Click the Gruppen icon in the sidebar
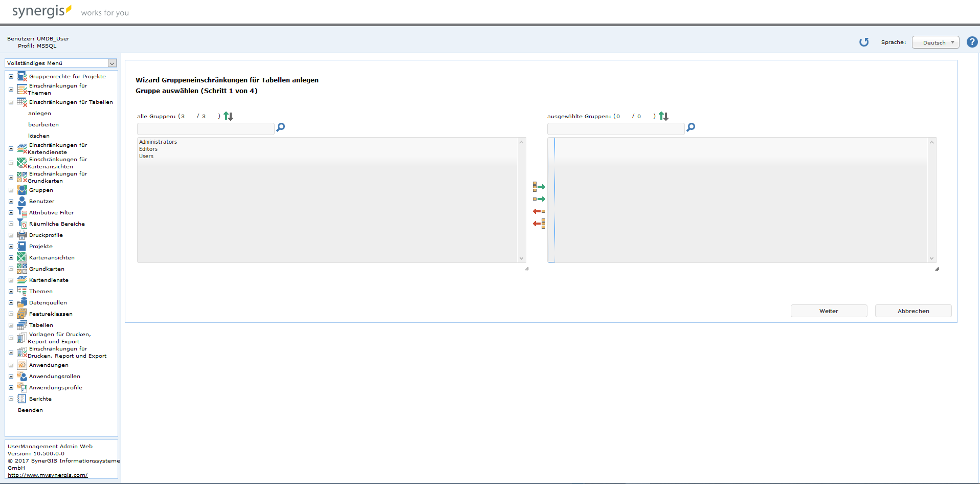The width and height of the screenshot is (980, 484). [x=23, y=190]
